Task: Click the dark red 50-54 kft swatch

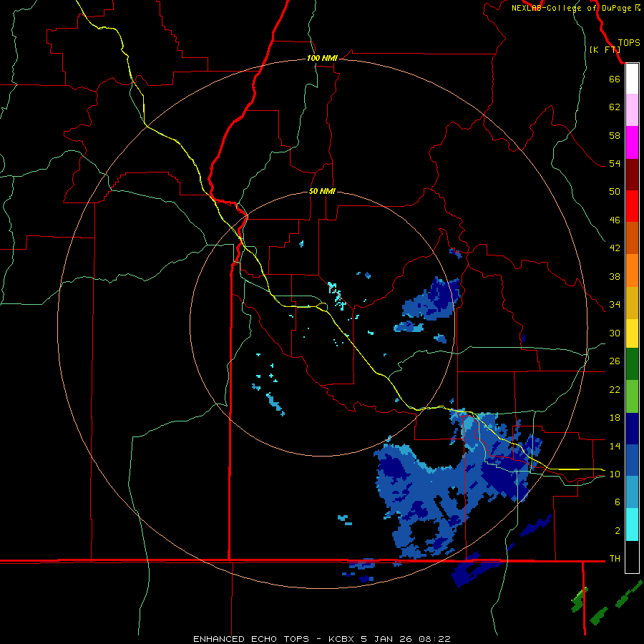Action: tap(632, 175)
